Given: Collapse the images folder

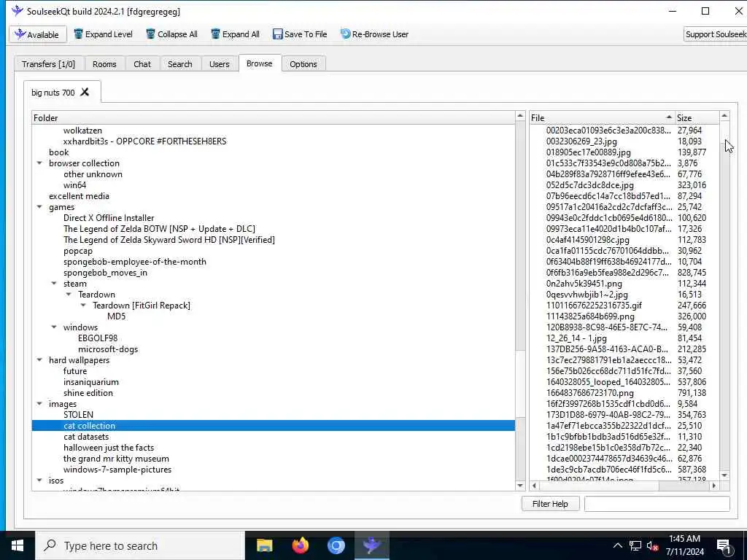Looking at the screenshot, I should click(39, 404).
